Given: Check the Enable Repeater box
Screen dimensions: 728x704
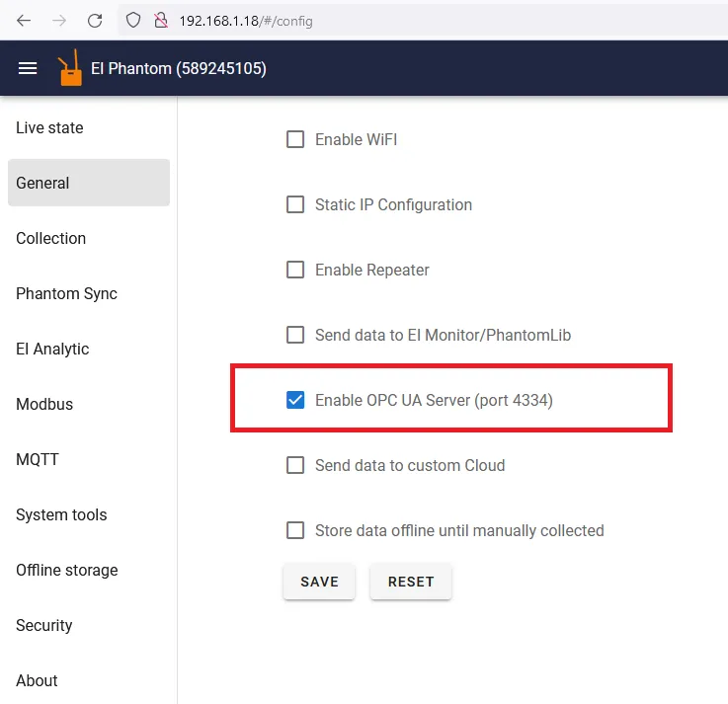Looking at the screenshot, I should click(295, 270).
